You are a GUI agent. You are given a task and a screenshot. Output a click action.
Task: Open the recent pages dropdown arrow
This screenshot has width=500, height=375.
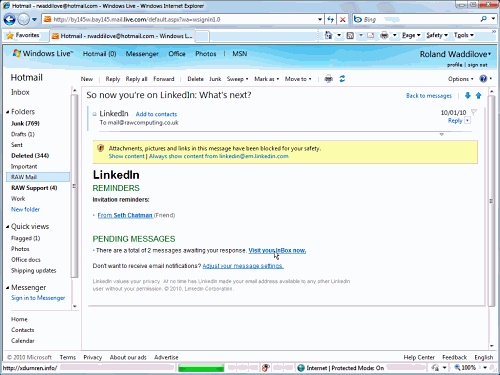tap(34, 19)
